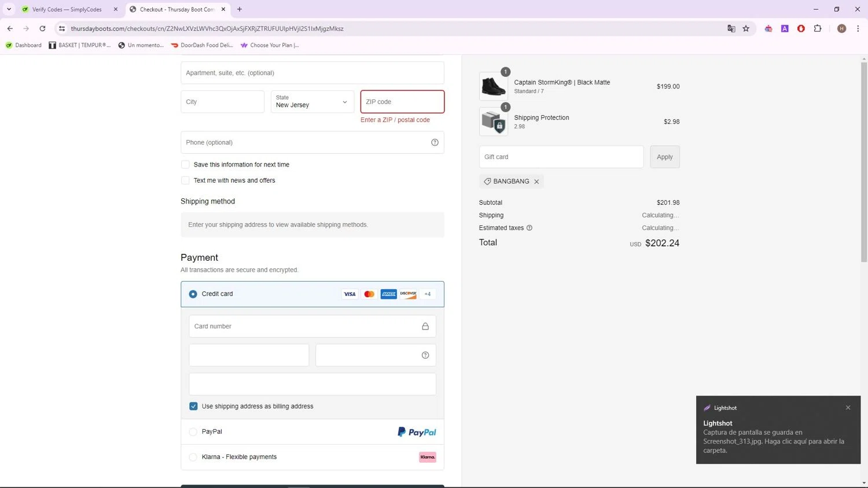
Task: Open the BASKET | TEMPUR bookmark
Action: pyautogui.click(x=79, y=45)
